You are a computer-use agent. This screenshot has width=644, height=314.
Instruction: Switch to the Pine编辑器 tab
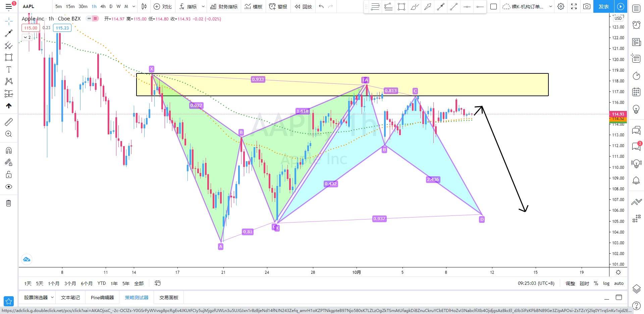coord(102,297)
